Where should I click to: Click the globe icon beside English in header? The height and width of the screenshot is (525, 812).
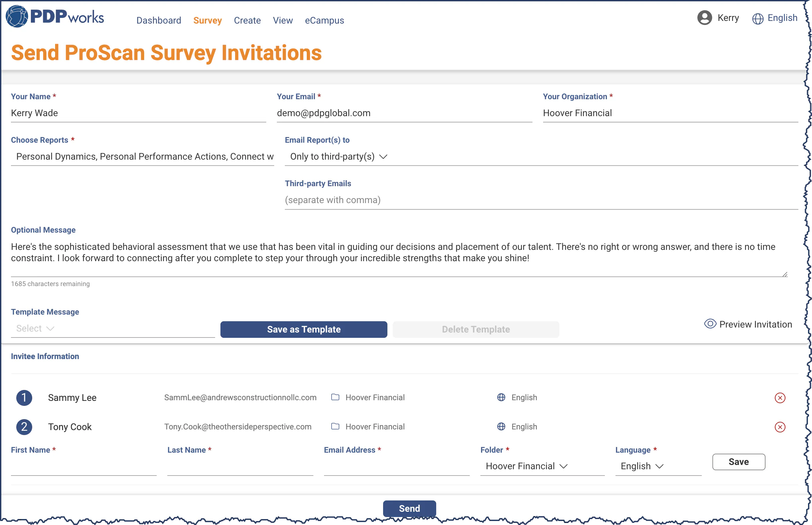758,18
